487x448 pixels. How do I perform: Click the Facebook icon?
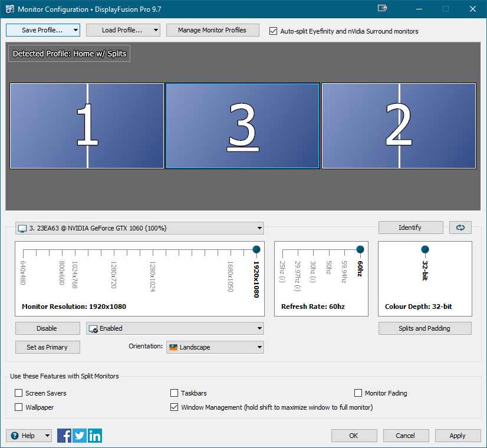65,436
